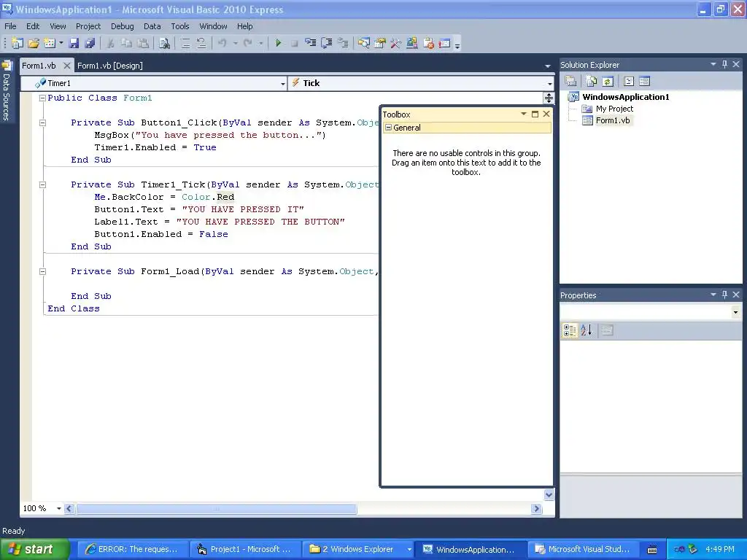This screenshot has width=747, height=560.
Task: Collapse the Public Class Form1 outline
Action: click(x=42, y=98)
